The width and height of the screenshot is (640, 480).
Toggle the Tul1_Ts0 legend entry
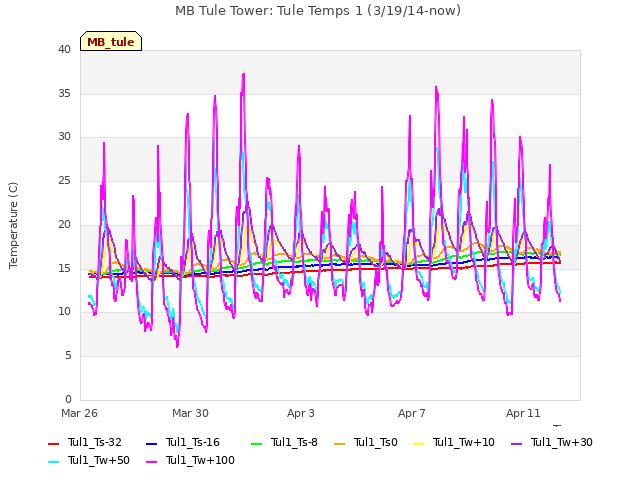point(365,442)
